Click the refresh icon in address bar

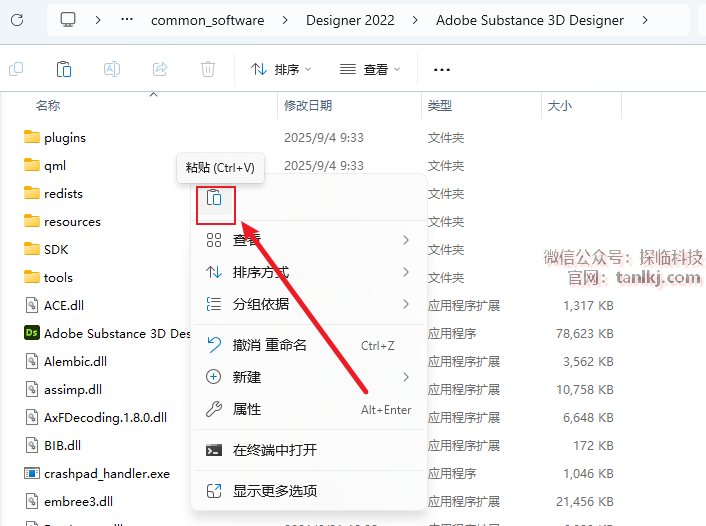tap(17, 20)
